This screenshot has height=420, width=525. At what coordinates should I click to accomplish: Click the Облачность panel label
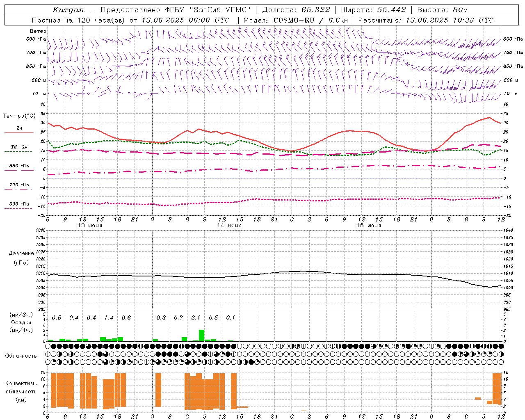(x=21, y=356)
